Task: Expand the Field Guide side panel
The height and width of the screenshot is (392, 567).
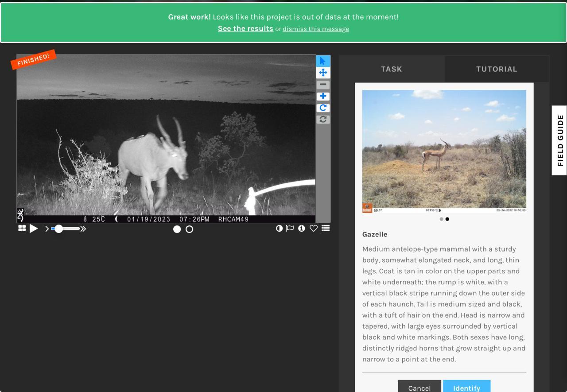Action: pos(559,140)
